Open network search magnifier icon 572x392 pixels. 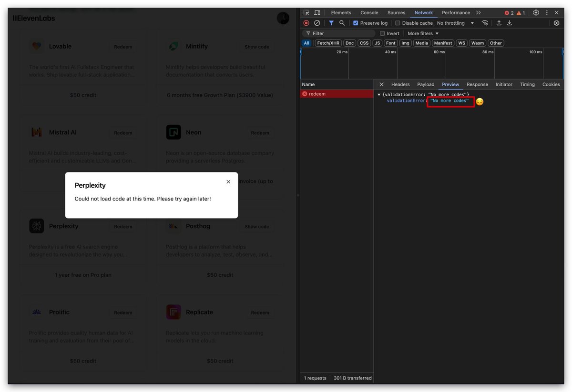342,23
